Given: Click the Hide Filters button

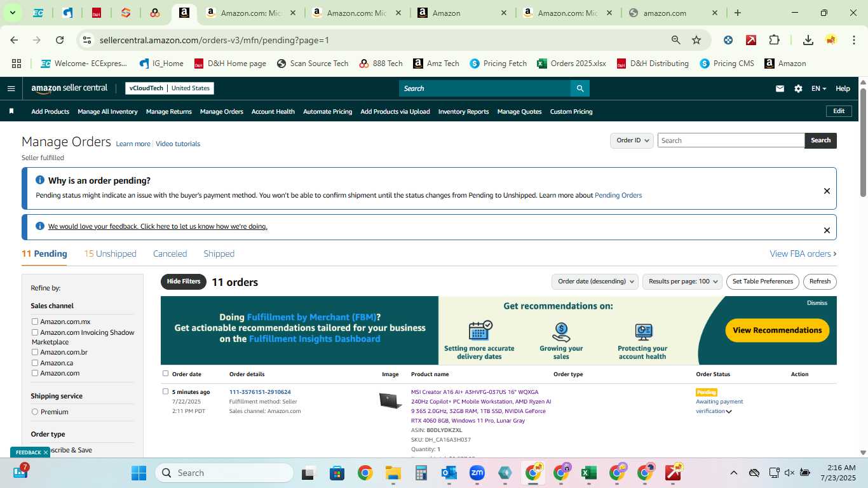Looking at the screenshot, I should click(184, 281).
